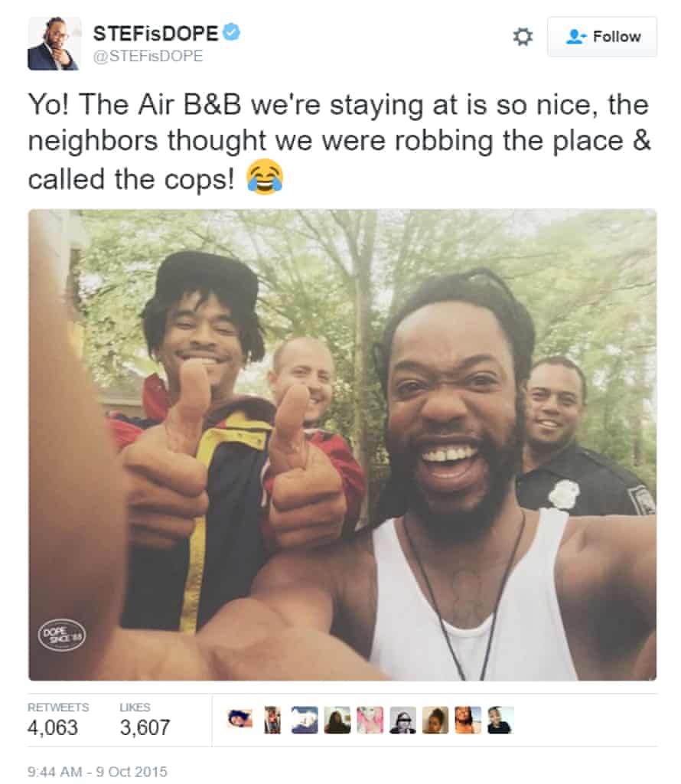Click the first liker avatar thumbnail
This screenshot has height=784, width=681.
(x=239, y=720)
